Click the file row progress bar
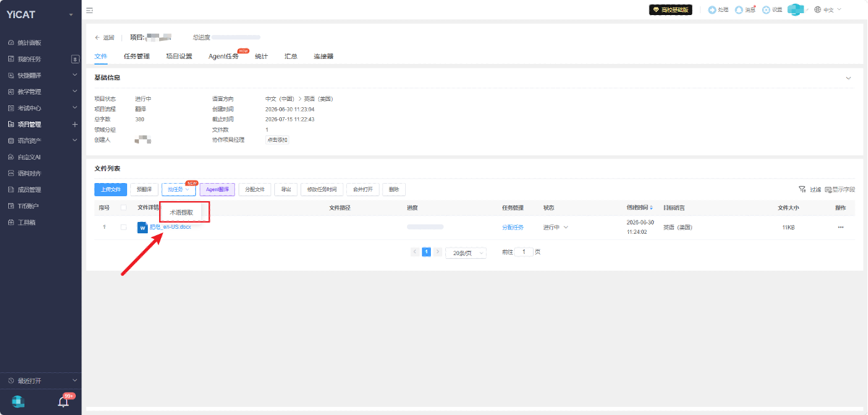Screen dimensions: 868x415 pos(425,227)
